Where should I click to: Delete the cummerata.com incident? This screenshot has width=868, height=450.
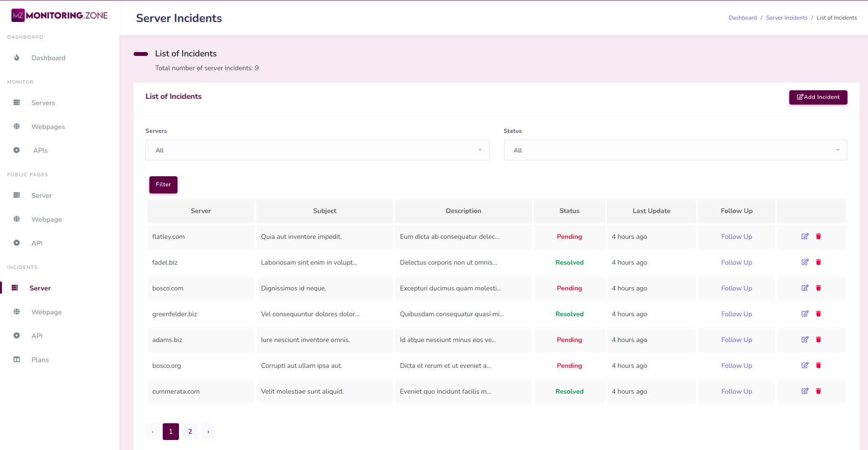pos(818,391)
